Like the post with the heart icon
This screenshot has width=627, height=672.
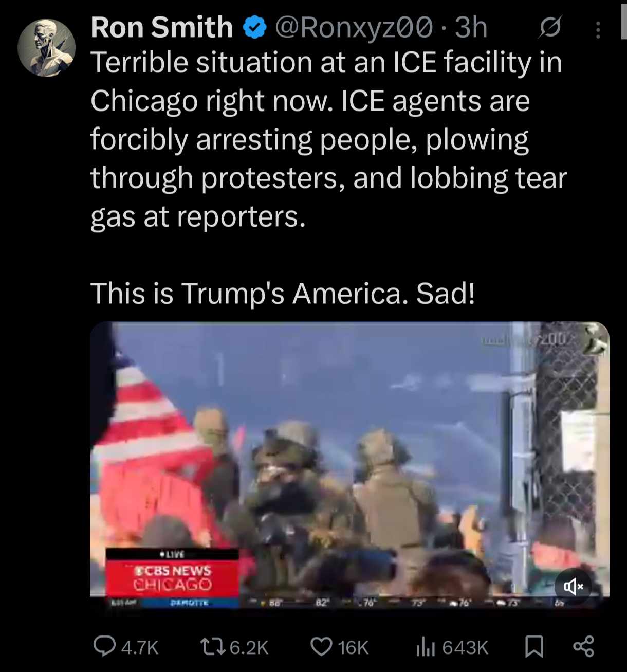tap(322, 647)
